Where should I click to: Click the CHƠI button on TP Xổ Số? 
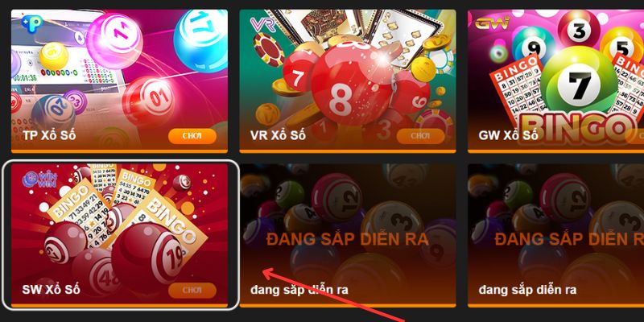(x=192, y=136)
